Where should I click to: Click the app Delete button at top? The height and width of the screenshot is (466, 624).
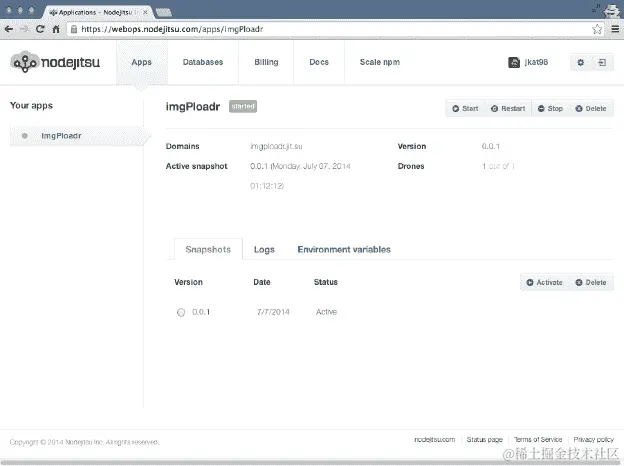(591, 109)
